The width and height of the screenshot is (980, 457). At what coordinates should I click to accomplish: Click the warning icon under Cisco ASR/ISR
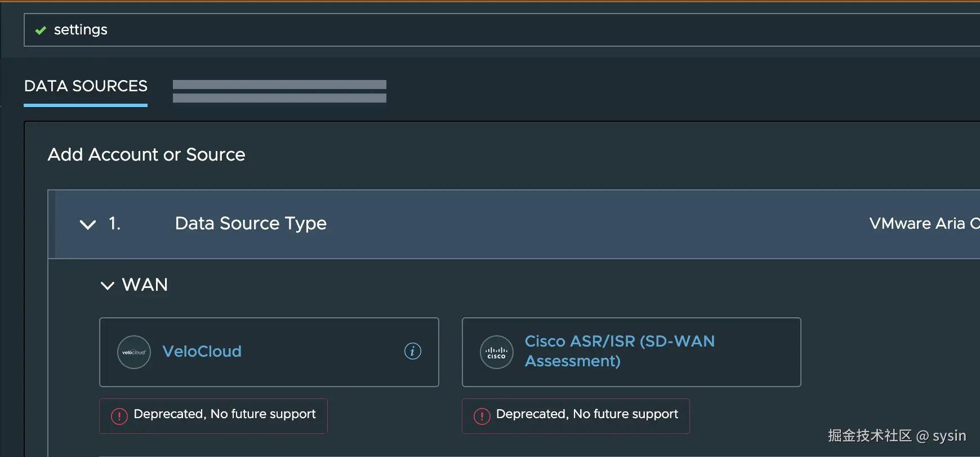pyautogui.click(x=482, y=416)
